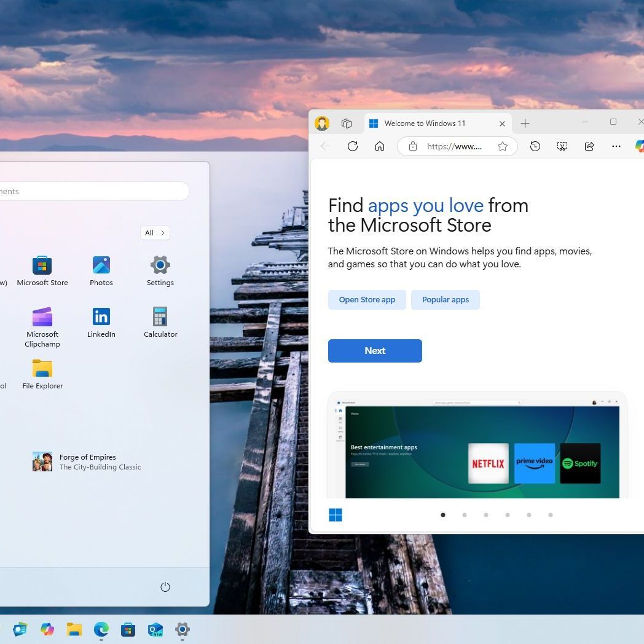644x644 pixels.
Task: Jump to sixth carousel page dot
Action: [551, 514]
